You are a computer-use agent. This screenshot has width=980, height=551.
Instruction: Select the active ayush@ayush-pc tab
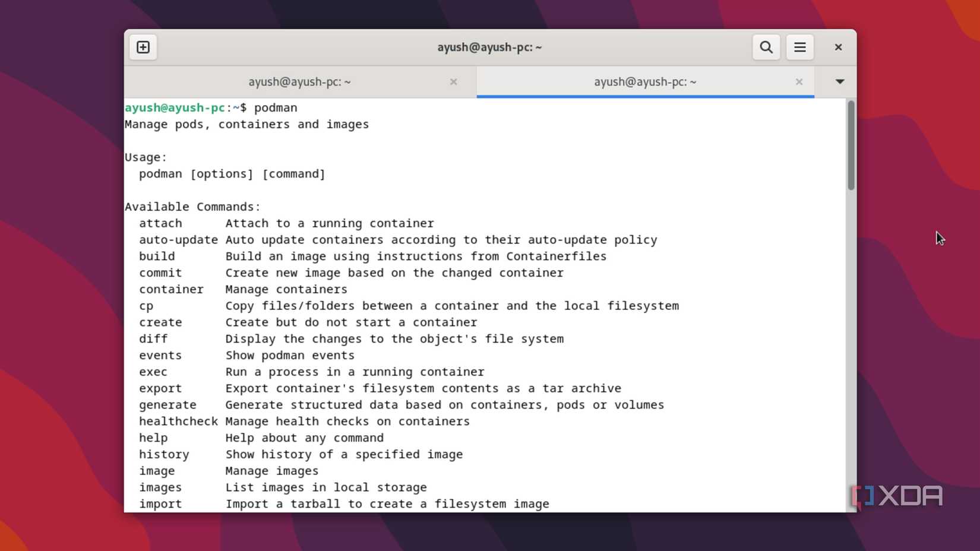pos(644,82)
